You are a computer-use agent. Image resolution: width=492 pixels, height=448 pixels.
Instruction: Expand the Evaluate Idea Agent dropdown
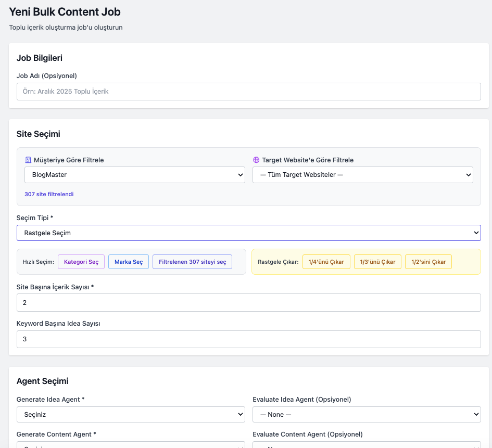coord(366,415)
